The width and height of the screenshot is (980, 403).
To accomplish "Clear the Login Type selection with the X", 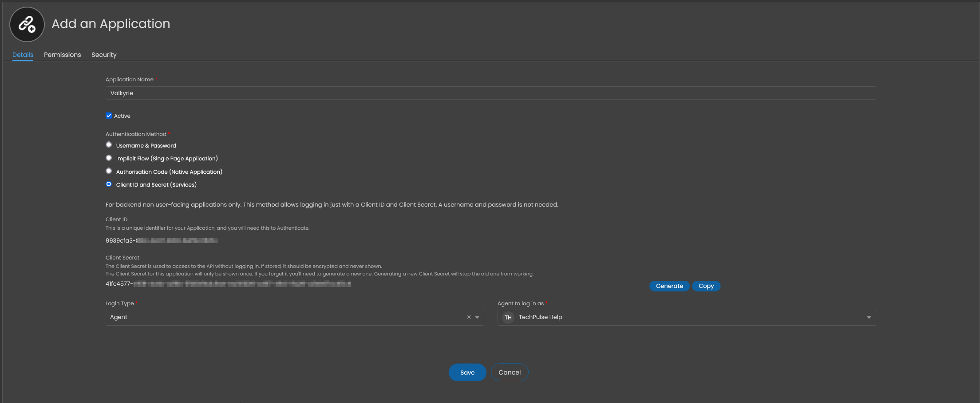I will point(469,317).
